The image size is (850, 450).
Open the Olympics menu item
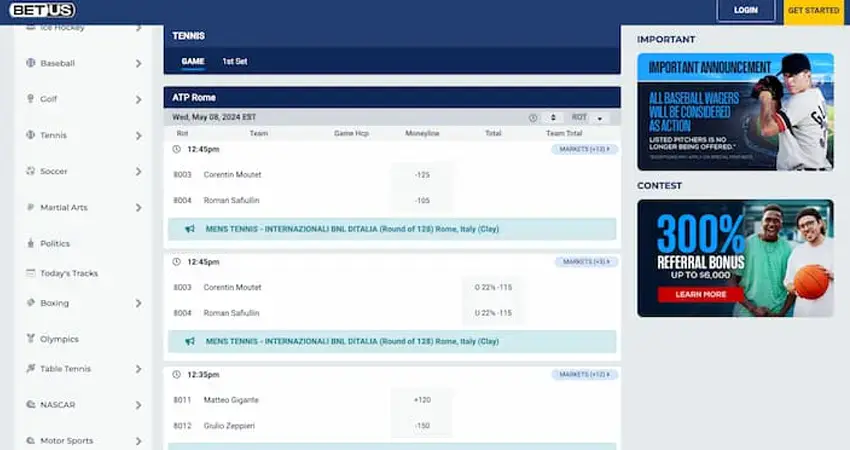[59, 339]
